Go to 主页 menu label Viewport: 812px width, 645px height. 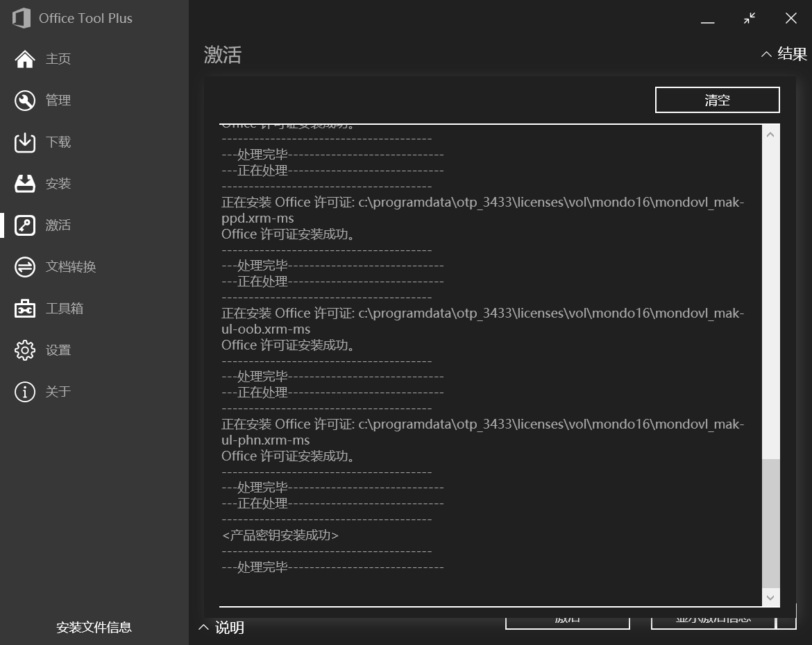click(58, 59)
